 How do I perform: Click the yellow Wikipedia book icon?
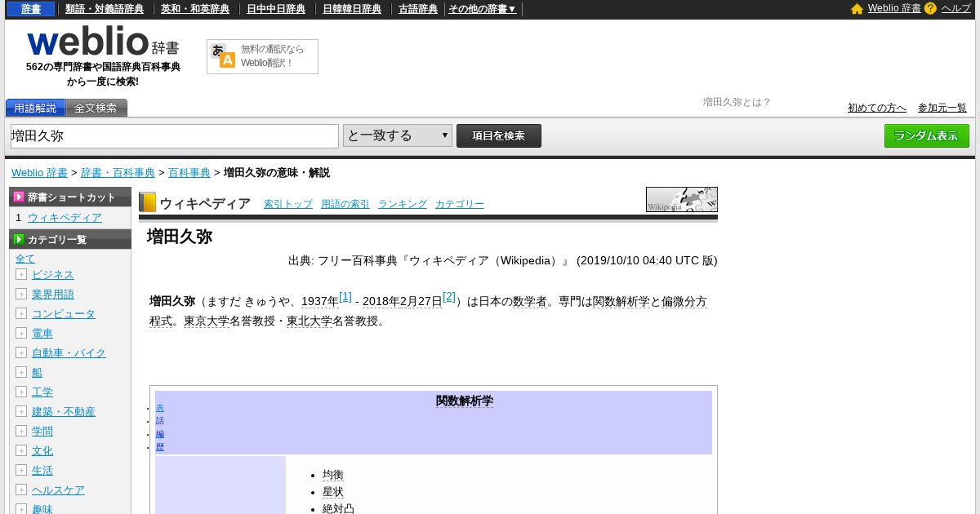coord(147,202)
